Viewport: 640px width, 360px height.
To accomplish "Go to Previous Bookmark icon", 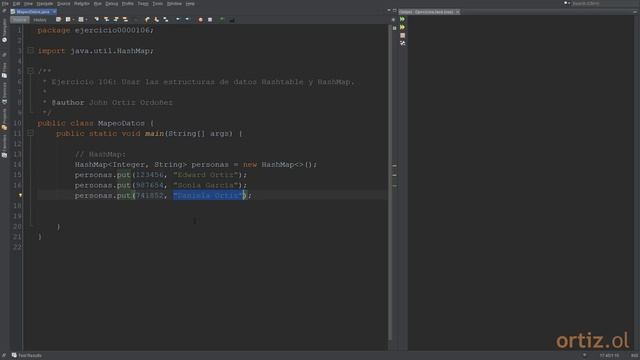I will pos(147,20).
